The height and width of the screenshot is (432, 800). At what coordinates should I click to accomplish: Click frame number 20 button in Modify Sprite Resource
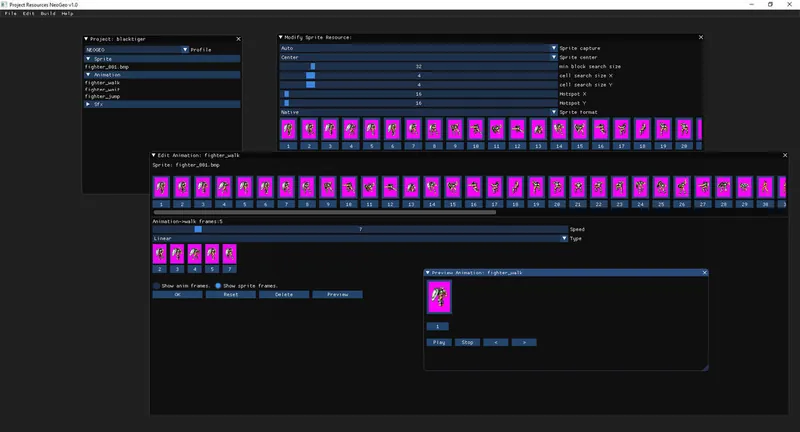point(684,146)
